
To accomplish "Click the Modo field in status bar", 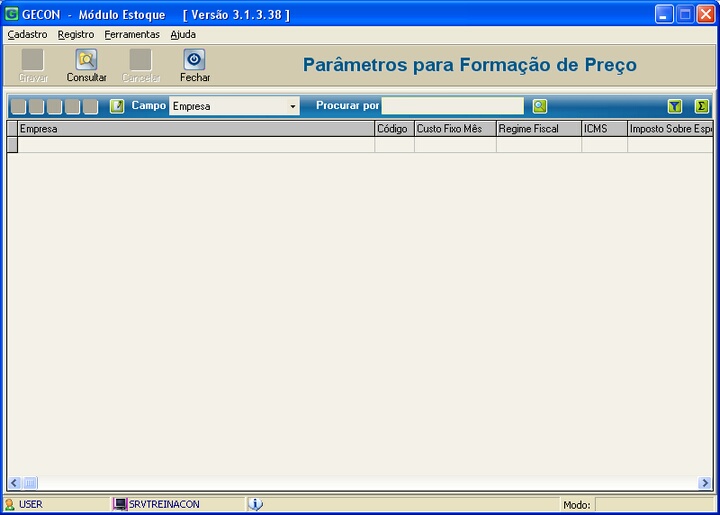I will click(654, 505).
